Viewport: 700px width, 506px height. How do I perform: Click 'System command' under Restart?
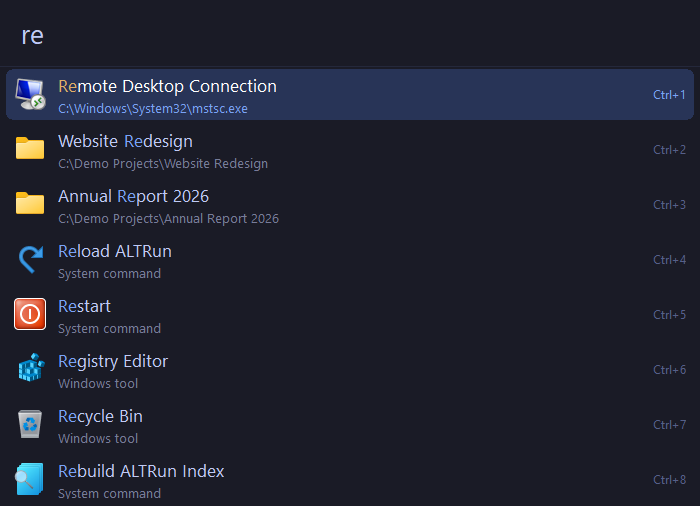[109, 329]
